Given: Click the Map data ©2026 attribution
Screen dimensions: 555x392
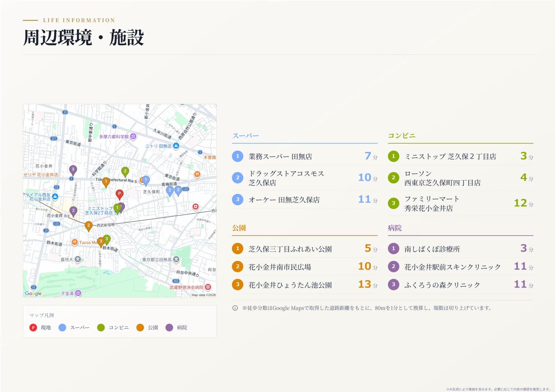Looking at the screenshot, I should pos(204,295).
